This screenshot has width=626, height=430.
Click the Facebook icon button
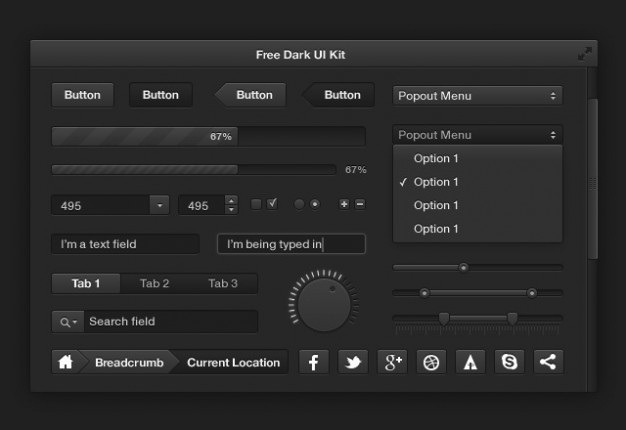(314, 362)
